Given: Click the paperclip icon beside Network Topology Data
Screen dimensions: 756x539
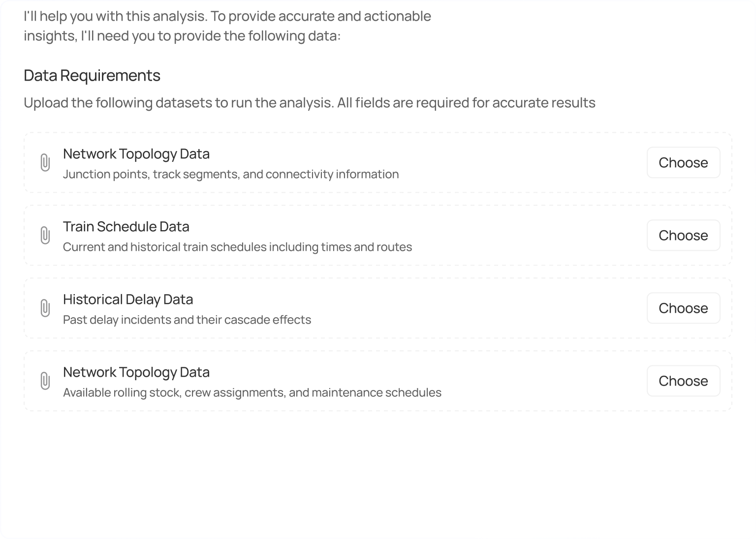Looking at the screenshot, I should [46, 162].
